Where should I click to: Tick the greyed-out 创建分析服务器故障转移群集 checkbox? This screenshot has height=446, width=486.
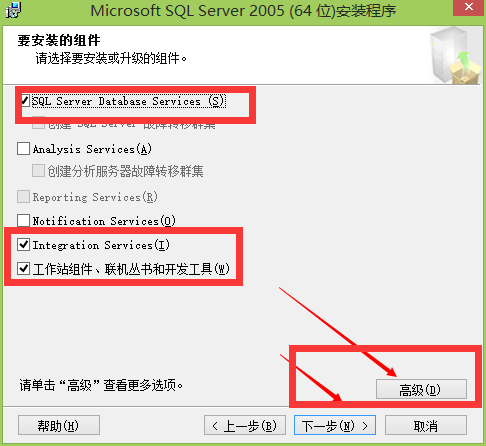pyautogui.click(x=38, y=171)
